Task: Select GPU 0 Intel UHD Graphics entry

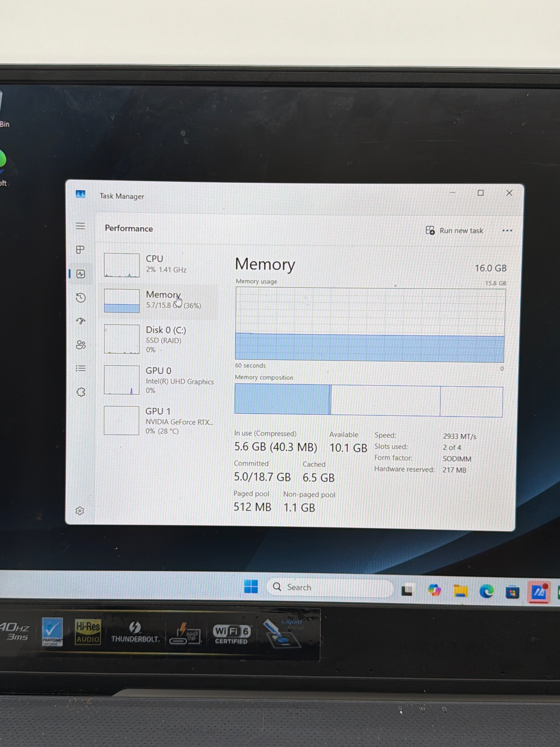Action: (159, 380)
